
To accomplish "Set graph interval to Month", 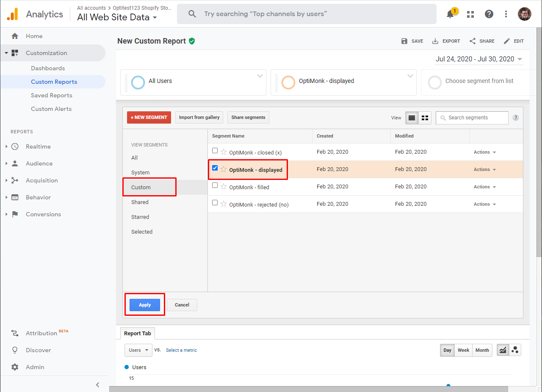I will coord(482,350).
